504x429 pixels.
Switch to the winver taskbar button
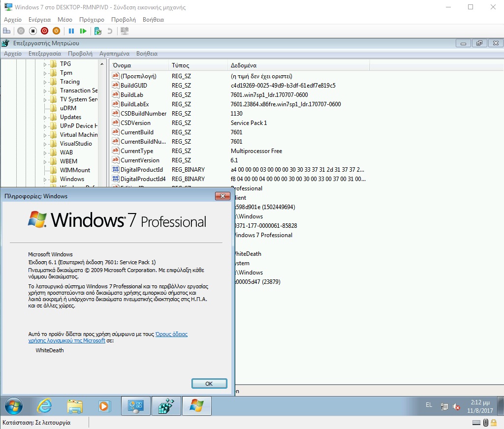click(x=197, y=406)
